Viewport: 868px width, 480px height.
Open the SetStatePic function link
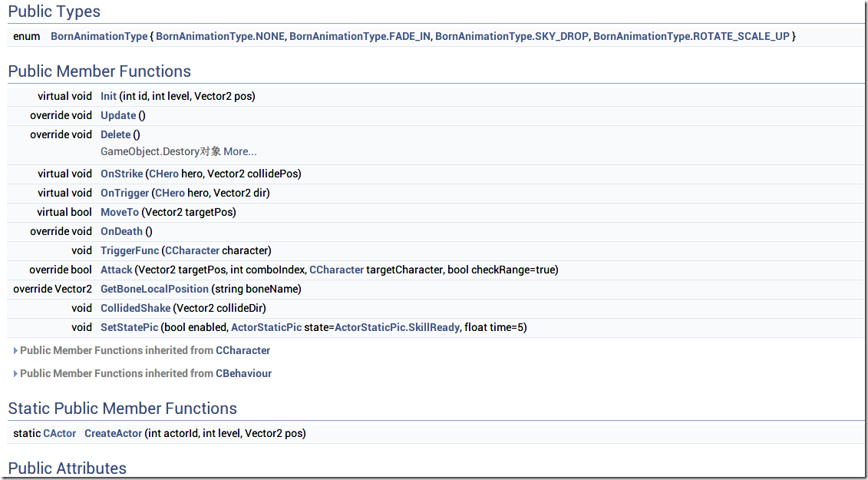click(129, 328)
